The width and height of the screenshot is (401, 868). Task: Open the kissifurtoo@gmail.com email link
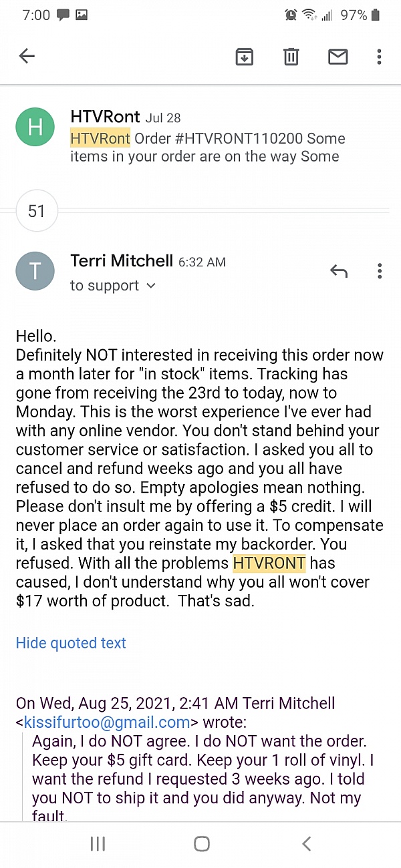[x=107, y=722]
